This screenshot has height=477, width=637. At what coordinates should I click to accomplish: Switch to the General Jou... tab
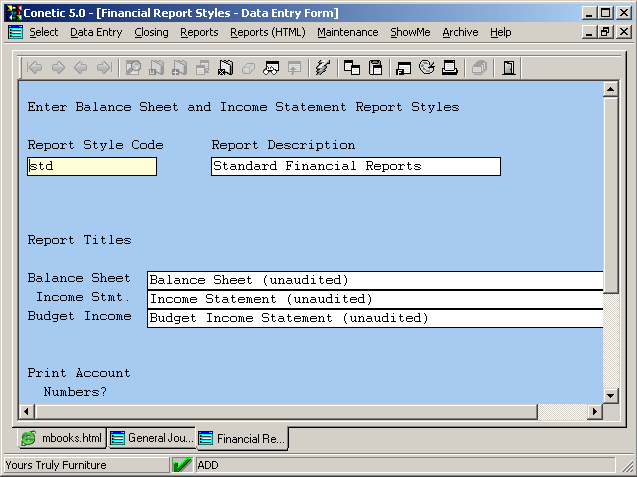click(x=151, y=438)
